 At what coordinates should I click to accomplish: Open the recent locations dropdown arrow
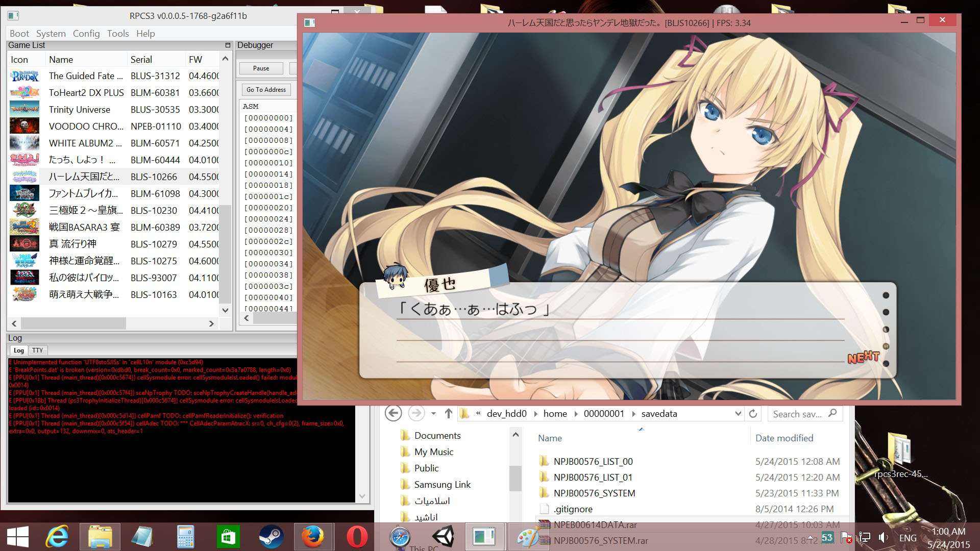(433, 413)
